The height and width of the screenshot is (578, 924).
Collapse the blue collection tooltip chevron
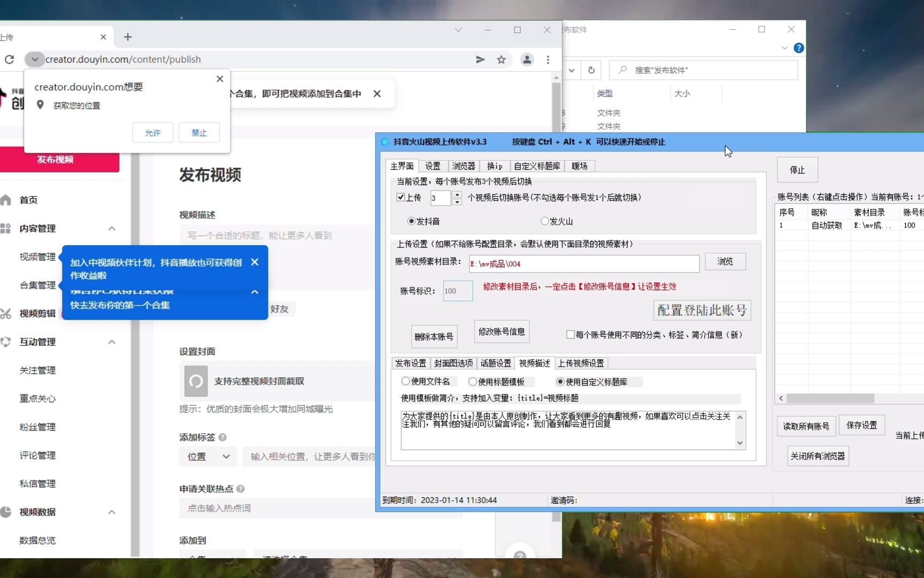click(x=255, y=292)
